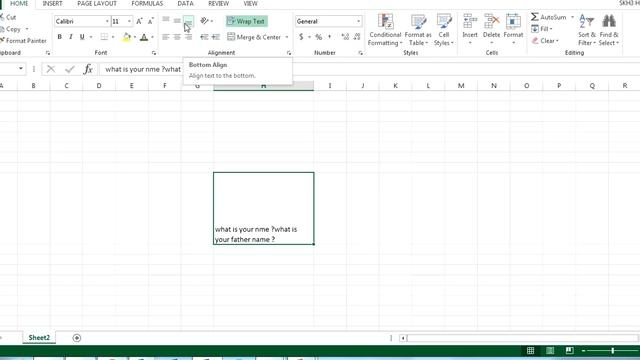Open the Name Box dropdown arrow

(x=20, y=69)
